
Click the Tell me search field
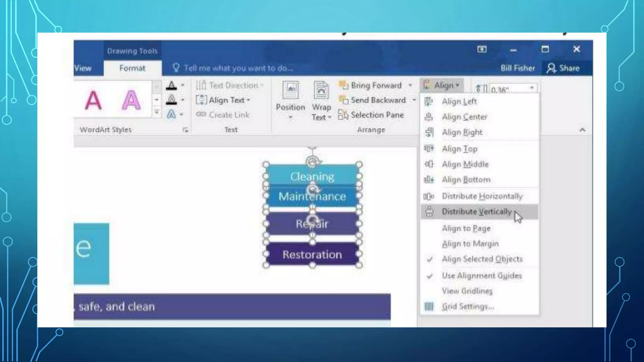click(238, 68)
